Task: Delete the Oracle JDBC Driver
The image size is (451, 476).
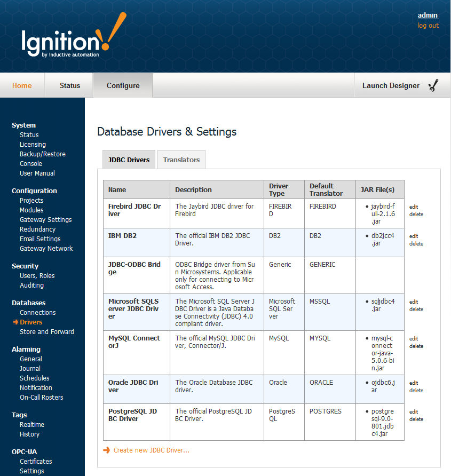Action: (416, 391)
